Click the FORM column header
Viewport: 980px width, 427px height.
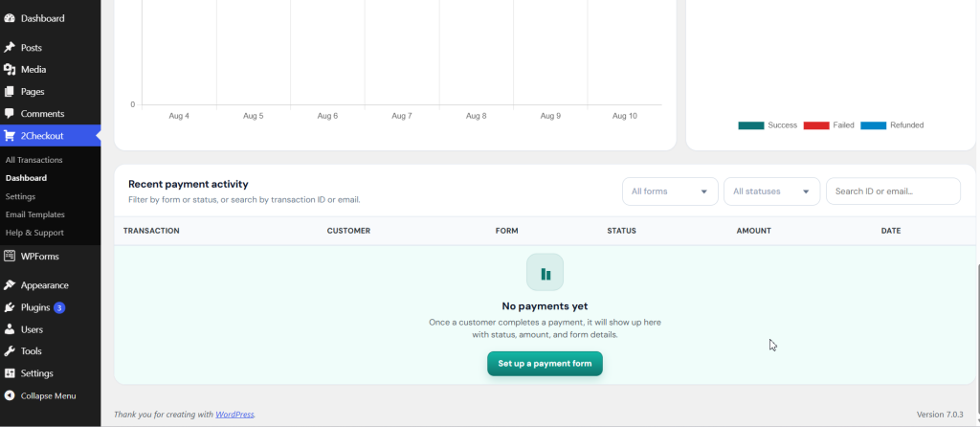(x=507, y=231)
